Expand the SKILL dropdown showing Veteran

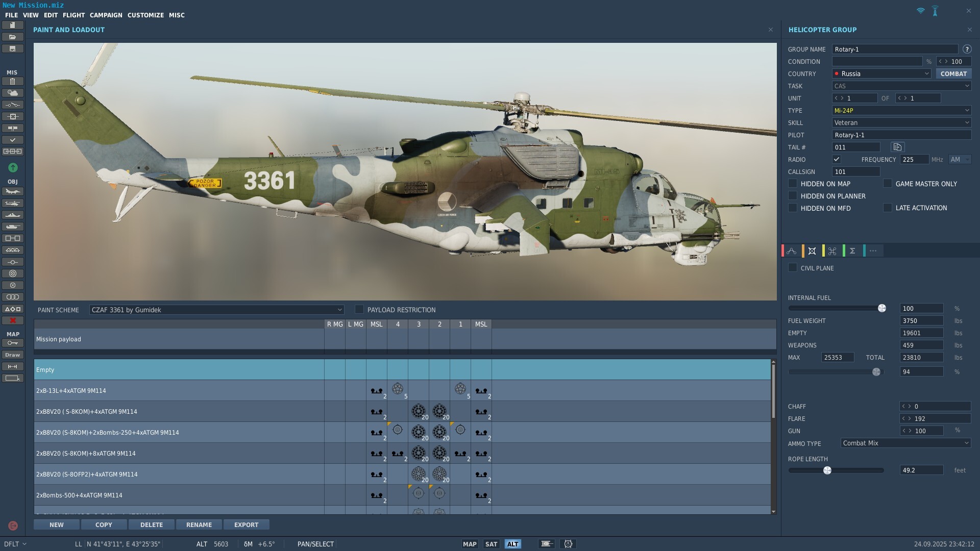pos(901,122)
